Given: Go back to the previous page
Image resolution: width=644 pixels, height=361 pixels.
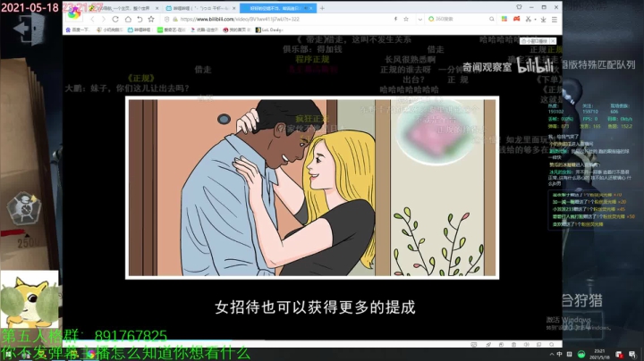Looking at the screenshot, I should (x=92, y=20).
